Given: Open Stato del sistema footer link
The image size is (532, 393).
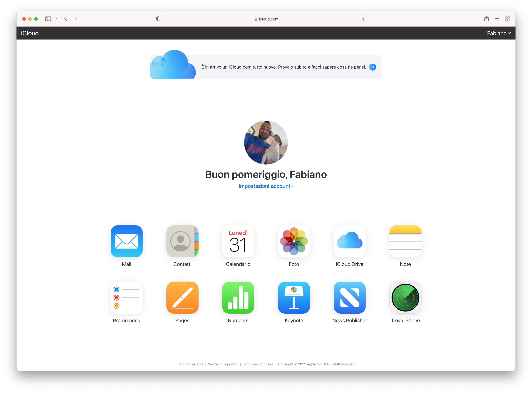Looking at the screenshot, I should click(x=189, y=364).
